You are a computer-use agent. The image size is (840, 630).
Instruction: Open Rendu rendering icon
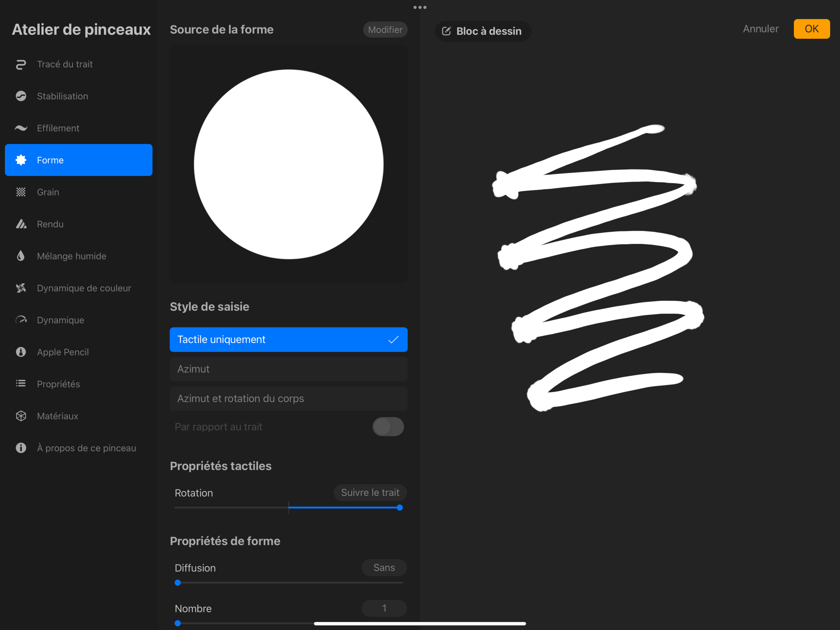(21, 224)
